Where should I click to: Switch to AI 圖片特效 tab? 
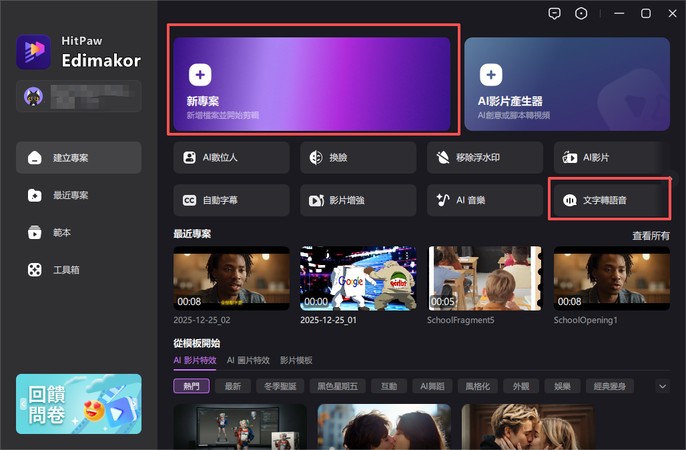[248, 360]
